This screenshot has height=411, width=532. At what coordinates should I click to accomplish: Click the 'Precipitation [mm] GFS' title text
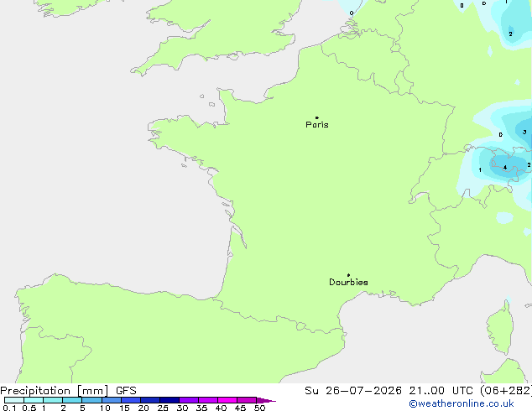(x=68, y=391)
